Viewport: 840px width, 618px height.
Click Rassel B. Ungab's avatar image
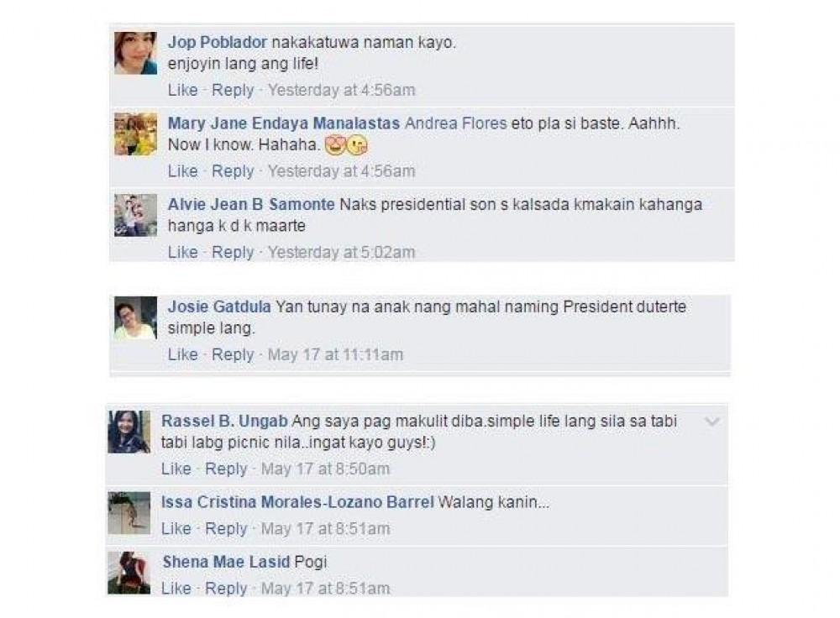[x=129, y=432]
